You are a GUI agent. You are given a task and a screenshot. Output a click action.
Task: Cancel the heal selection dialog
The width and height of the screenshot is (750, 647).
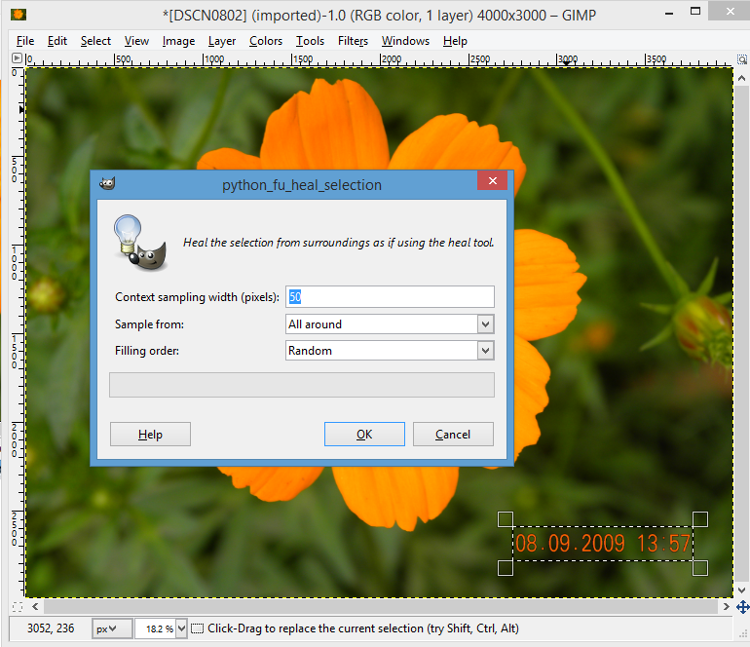pos(453,434)
